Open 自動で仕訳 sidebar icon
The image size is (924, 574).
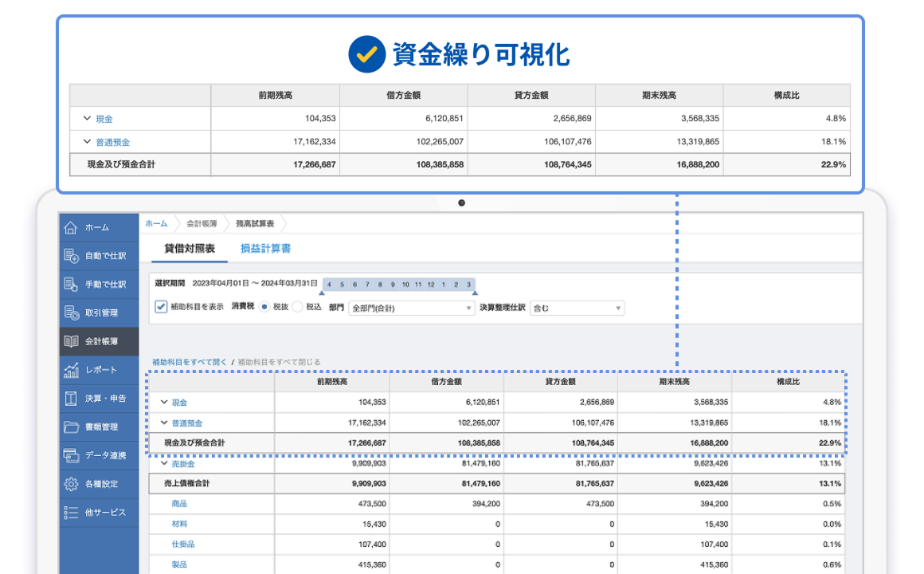coord(72,256)
